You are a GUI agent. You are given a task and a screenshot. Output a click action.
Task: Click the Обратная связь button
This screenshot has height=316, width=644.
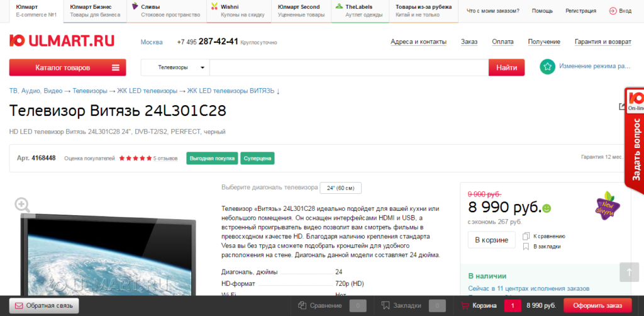point(44,306)
